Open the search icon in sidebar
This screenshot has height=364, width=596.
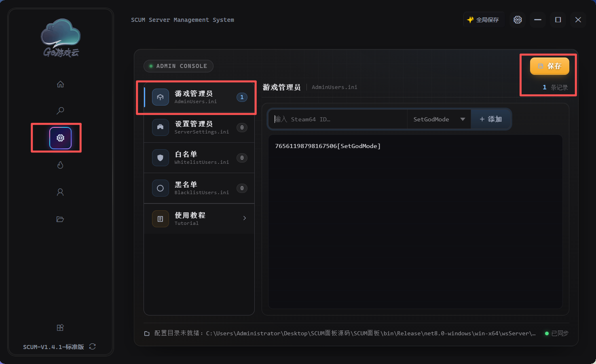[60, 111]
